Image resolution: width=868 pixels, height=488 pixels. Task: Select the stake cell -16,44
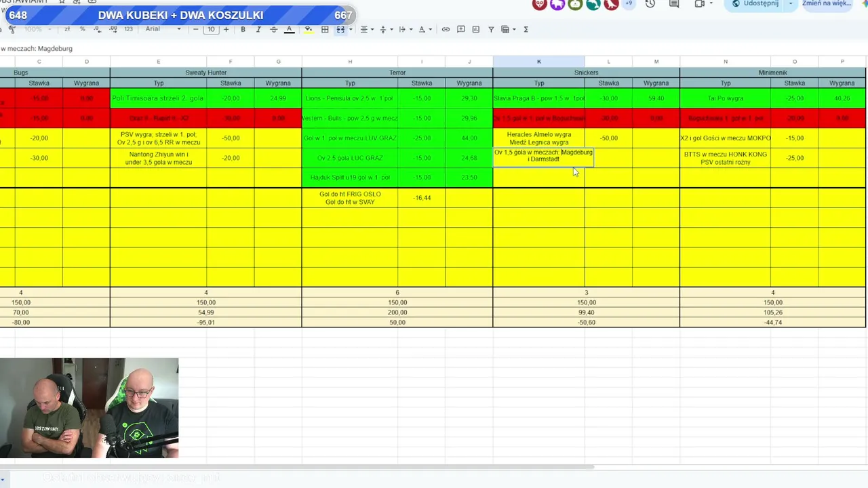coord(422,198)
